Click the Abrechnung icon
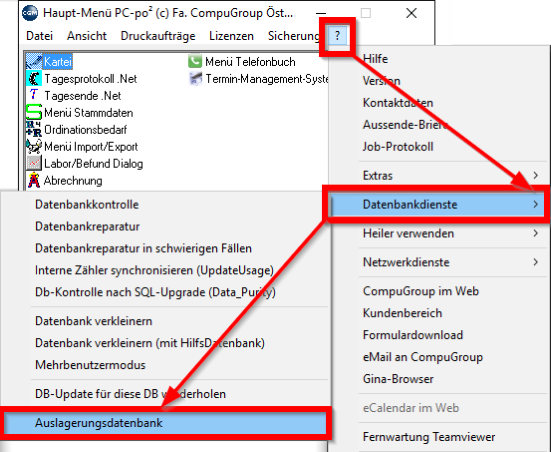Image resolution: width=551 pixels, height=452 pixels. point(34,180)
